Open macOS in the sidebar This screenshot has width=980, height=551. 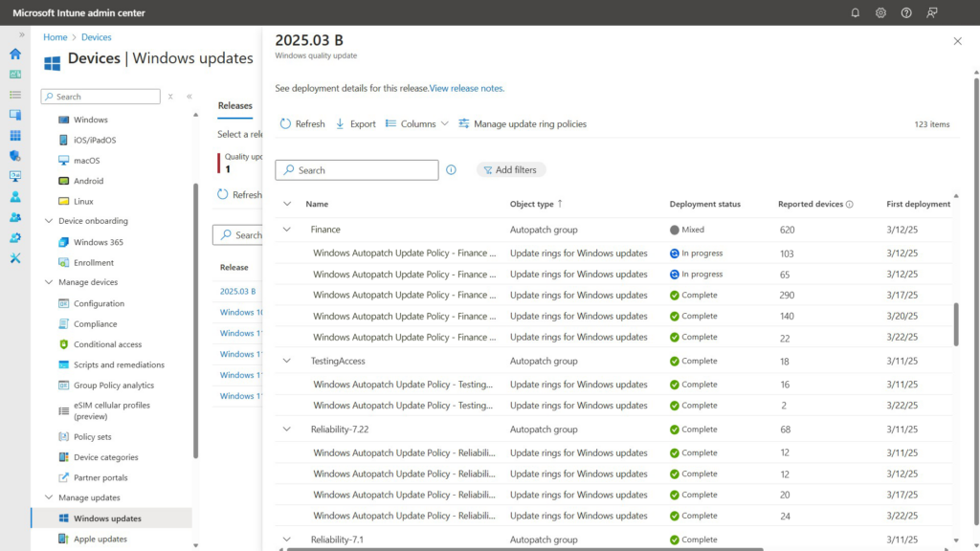[87, 161]
